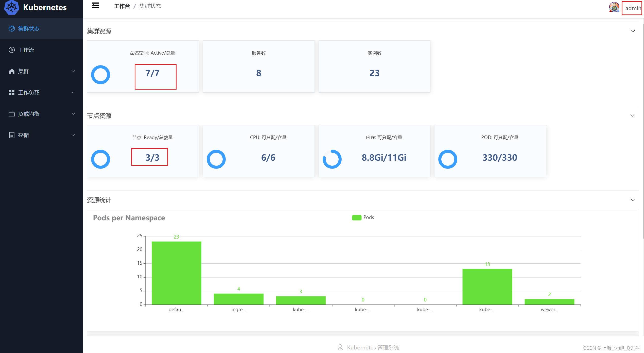Click the 集群 home icon
Image resolution: width=644 pixels, height=353 pixels.
click(12, 71)
